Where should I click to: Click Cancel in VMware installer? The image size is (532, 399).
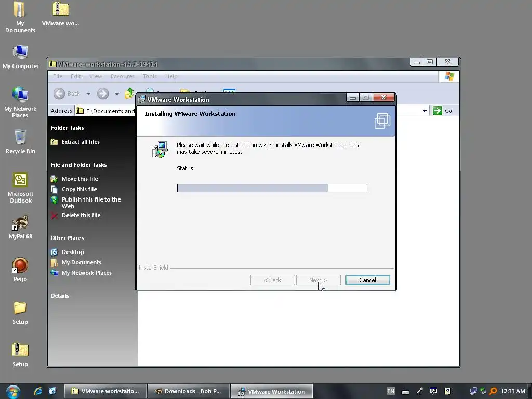367,280
